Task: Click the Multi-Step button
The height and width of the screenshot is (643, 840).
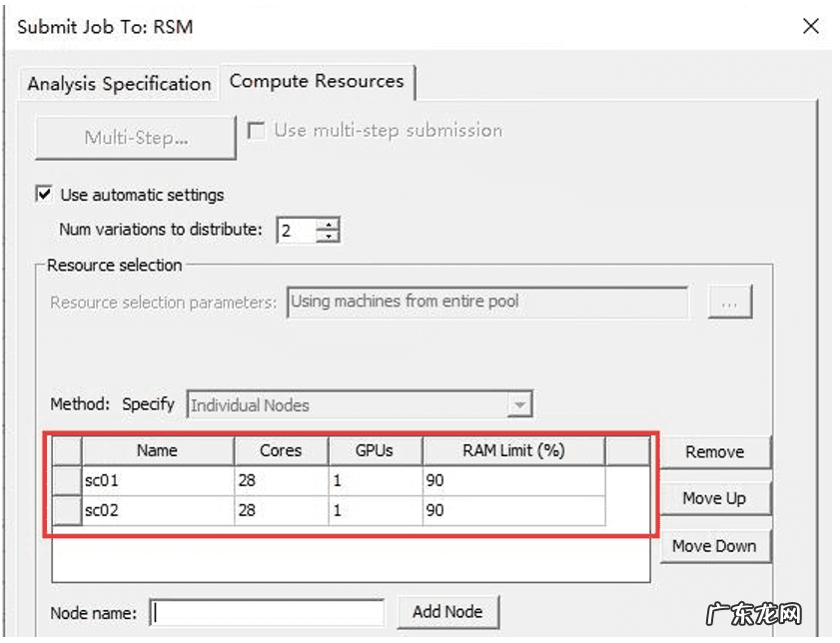Action: coord(136,138)
